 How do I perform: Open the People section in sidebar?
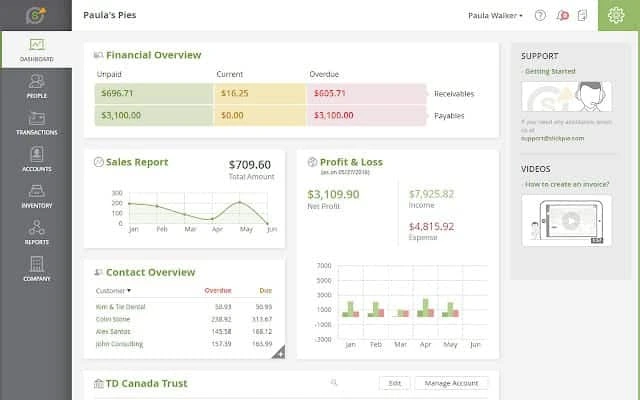tap(36, 87)
